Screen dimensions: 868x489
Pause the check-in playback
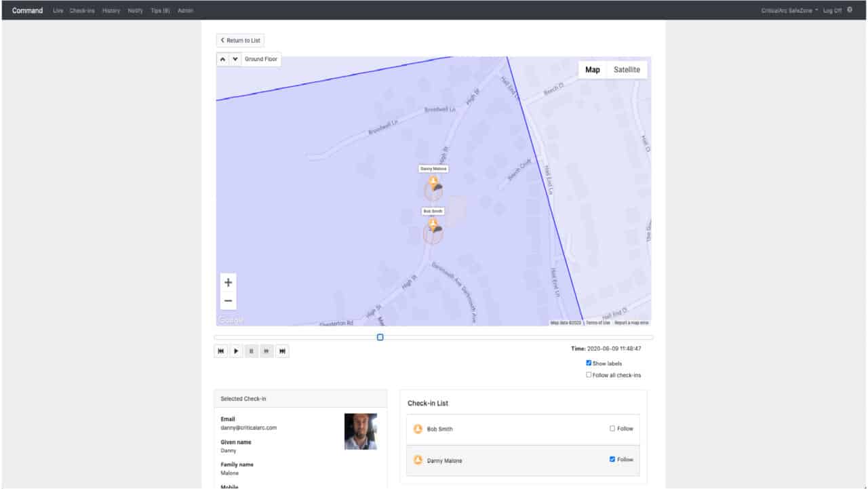coord(251,351)
